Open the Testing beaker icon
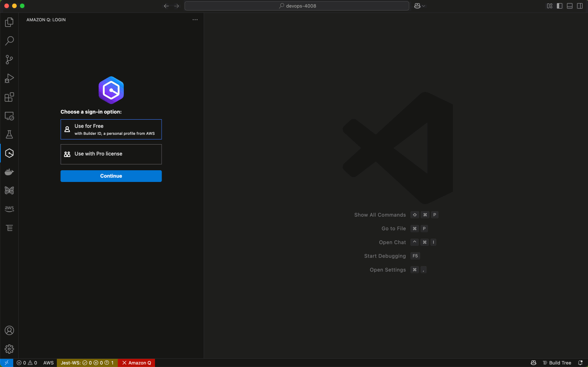Viewport: 588px width, 367px height. pyautogui.click(x=9, y=134)
